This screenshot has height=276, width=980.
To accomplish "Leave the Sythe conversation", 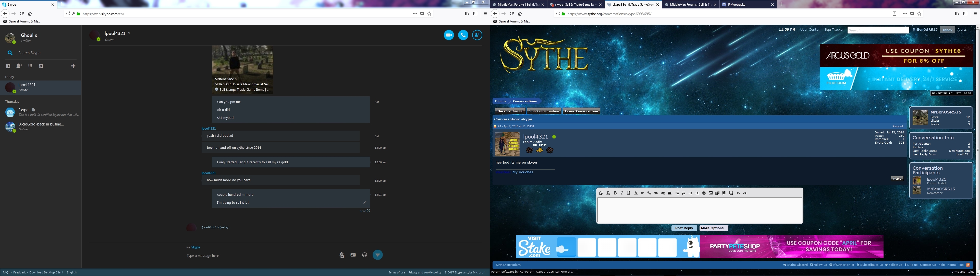I will click(581, 111).
